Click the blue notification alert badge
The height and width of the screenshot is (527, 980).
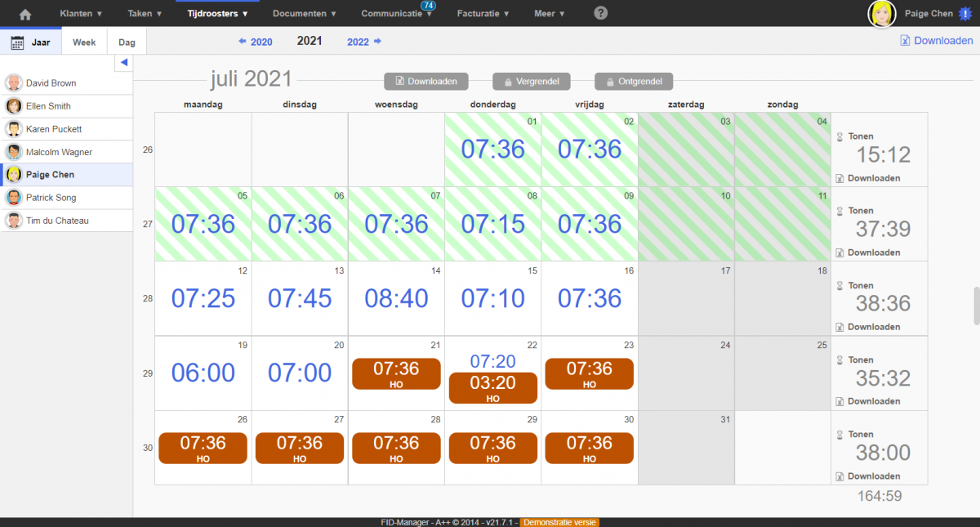965,14
